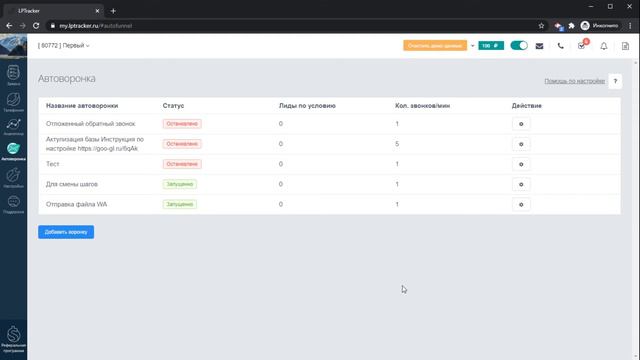Switch to the LPTracker browser tab
The width and height of the screenshot is (640, 360).
tap(53, 11)
